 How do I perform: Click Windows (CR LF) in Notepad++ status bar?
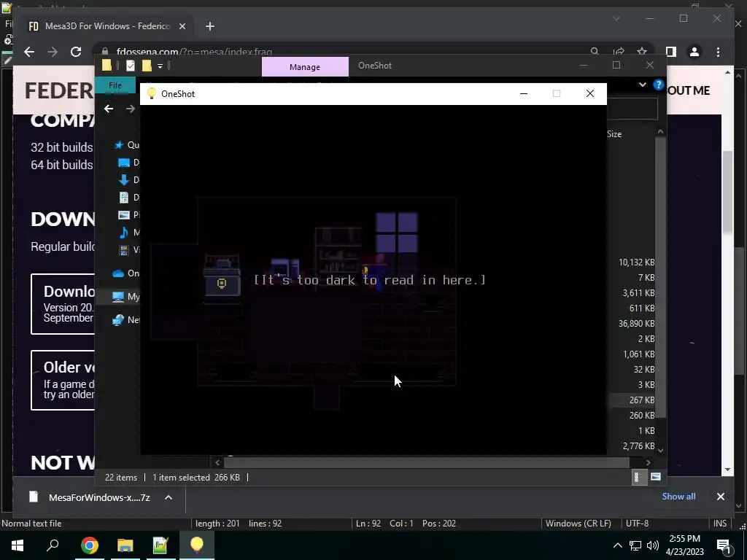click(x=578, y=524)
